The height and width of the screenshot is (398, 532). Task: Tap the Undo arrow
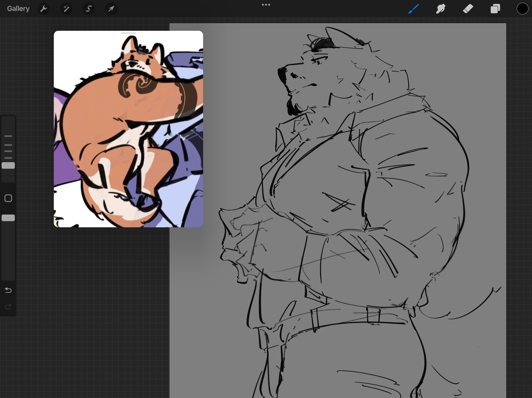click(x=8, y=290)
